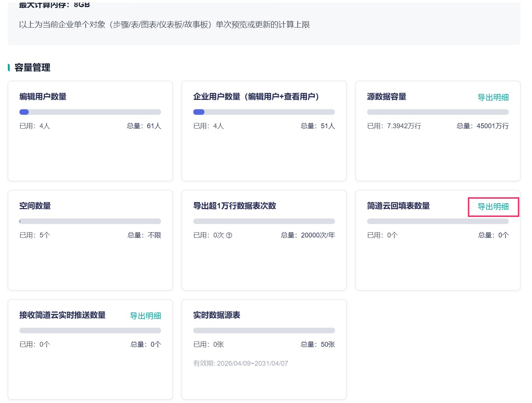Click the 实时数据源表 card title

[x=217, y=315]
